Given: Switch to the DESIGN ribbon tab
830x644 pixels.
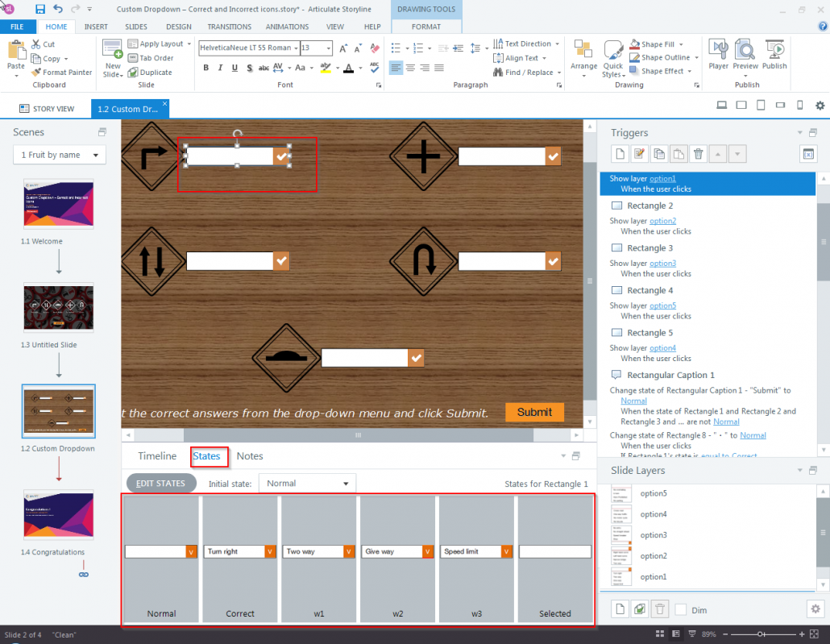Looking at the screenshot, I should (x=179, y=27).
